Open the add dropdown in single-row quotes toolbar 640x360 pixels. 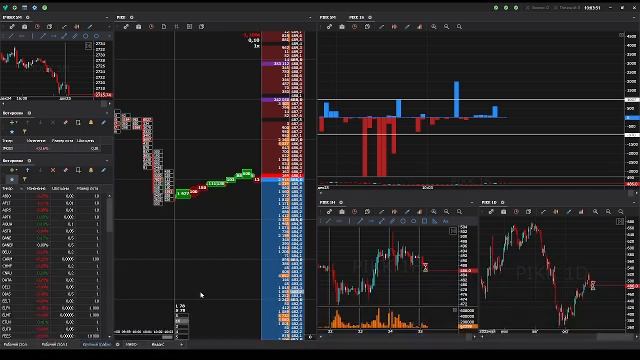pyautogui.click(x=13, y=122)
